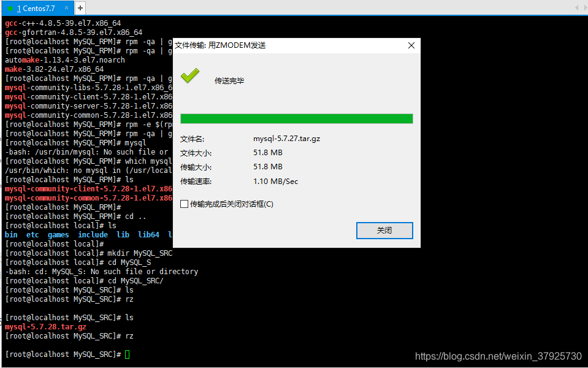Click the dialog title 文件传输: 用ZMODEM发送
Screen dimensions: 588x368
click(220, 45)
